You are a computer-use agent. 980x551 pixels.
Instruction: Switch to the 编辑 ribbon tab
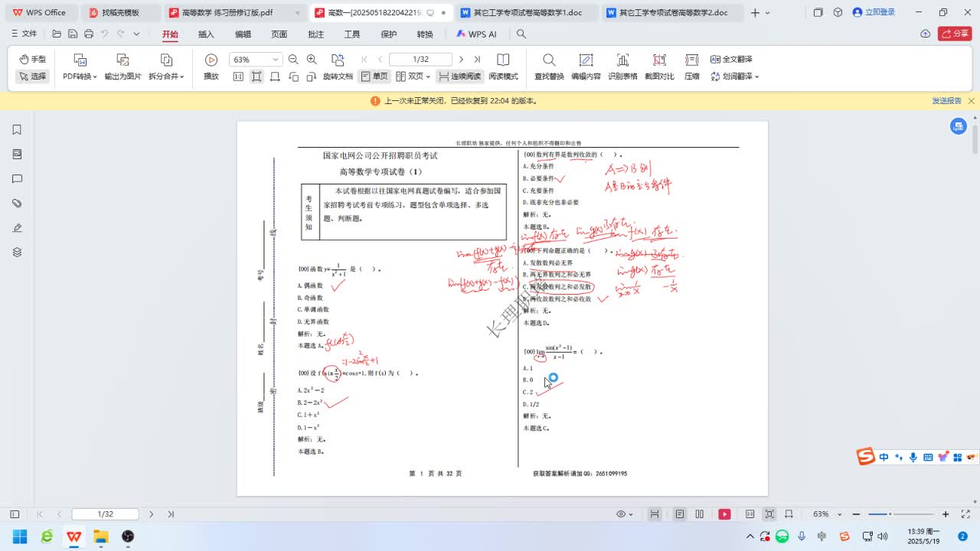coord(243,34)
